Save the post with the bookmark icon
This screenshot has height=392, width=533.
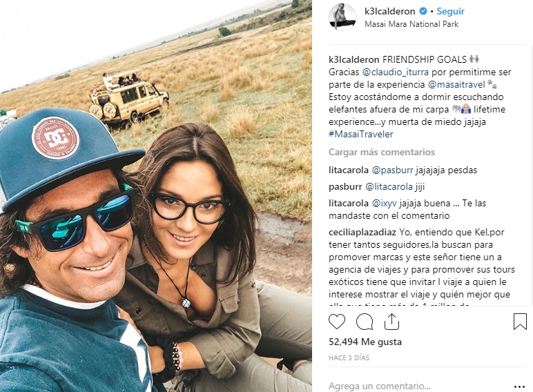(520, 322)
